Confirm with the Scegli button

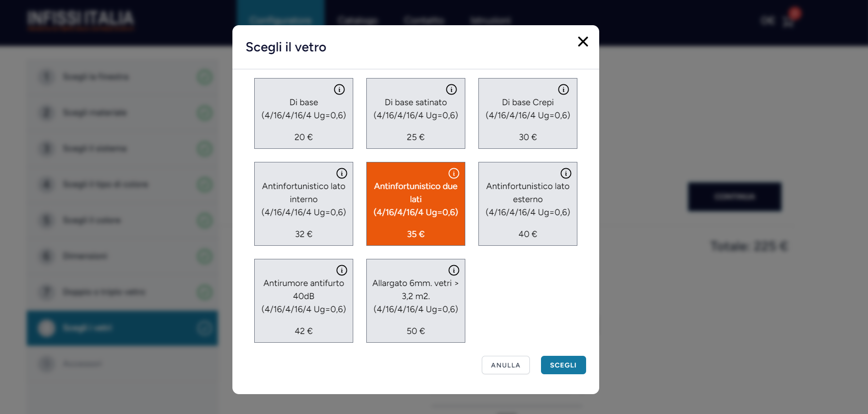(563, 365)
